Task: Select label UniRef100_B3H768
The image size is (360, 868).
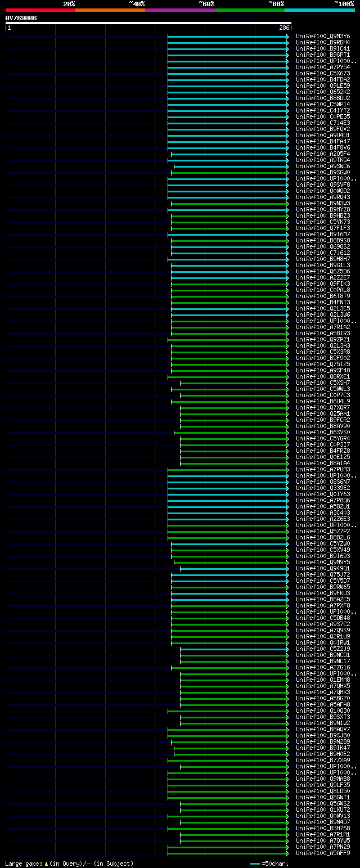Action: (x=323, y=828)
